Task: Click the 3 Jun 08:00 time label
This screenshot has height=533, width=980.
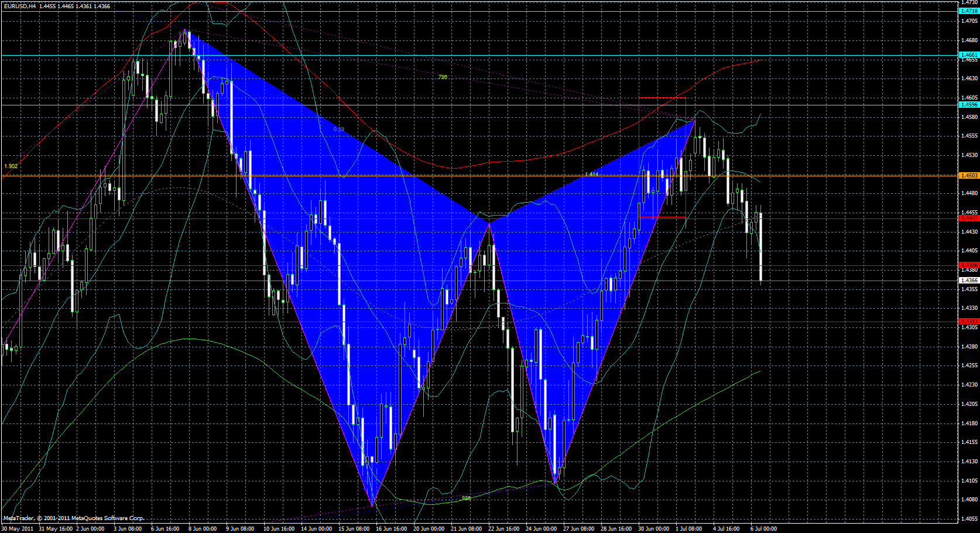Action: tap(128, 529)
